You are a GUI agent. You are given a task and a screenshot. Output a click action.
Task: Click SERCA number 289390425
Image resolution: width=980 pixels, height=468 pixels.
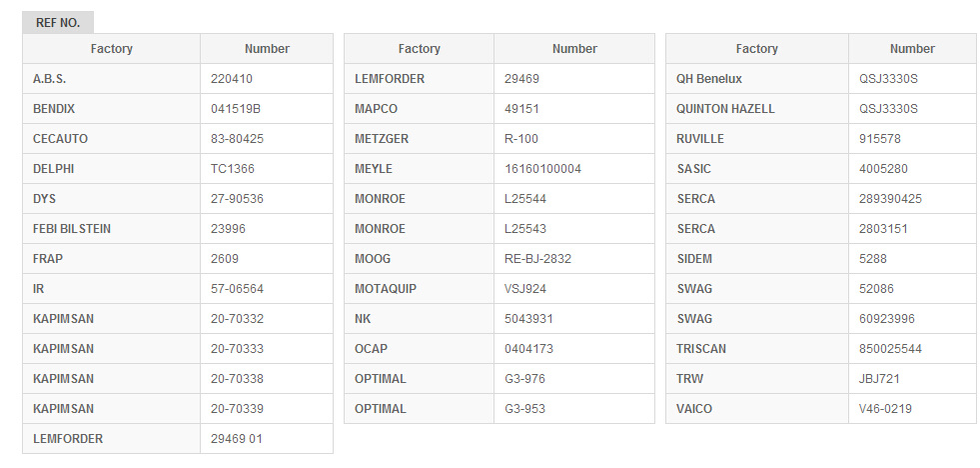coord(912,199)
